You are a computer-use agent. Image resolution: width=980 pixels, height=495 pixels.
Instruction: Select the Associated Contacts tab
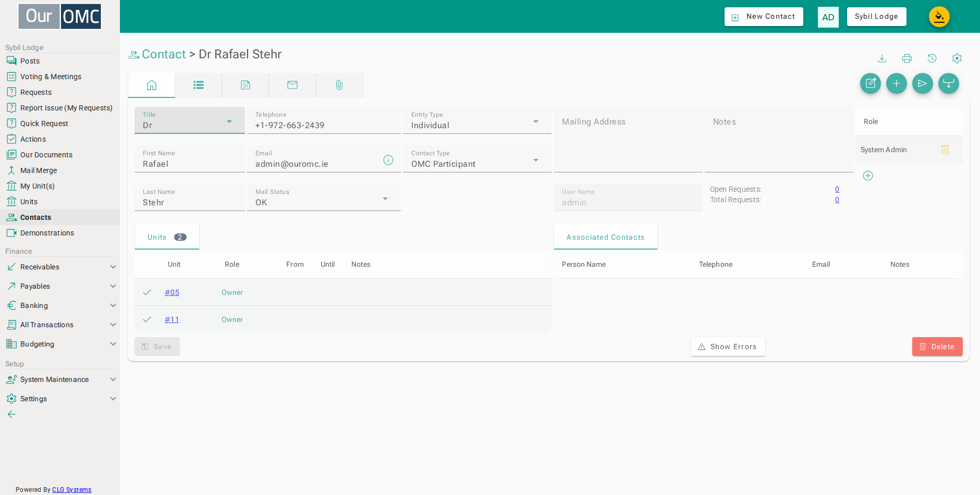[605, 237]
